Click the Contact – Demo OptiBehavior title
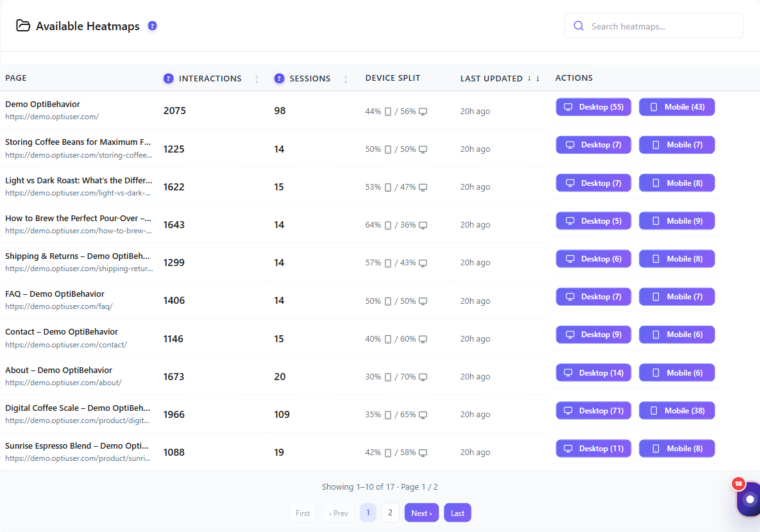Screen dimensions: 760x532 pyautogui.click(x=62, y=331)
